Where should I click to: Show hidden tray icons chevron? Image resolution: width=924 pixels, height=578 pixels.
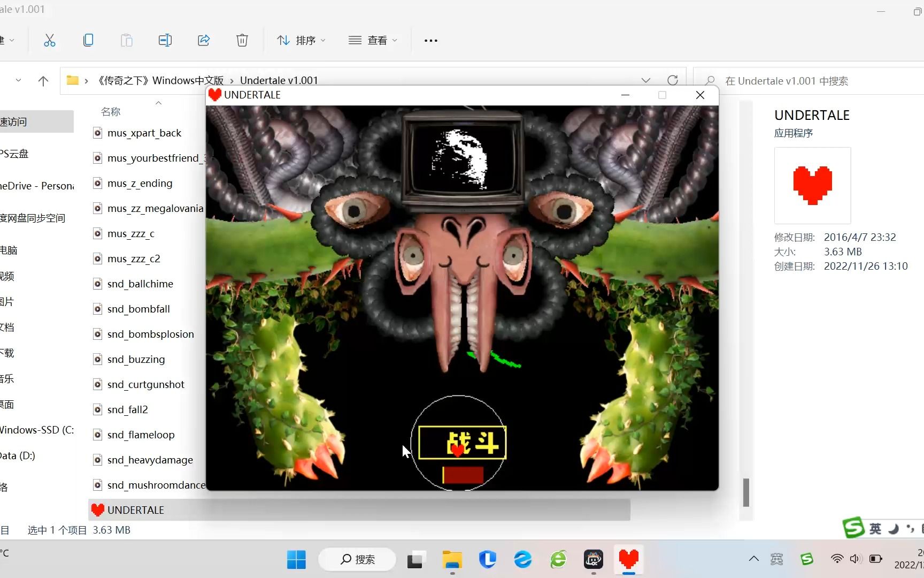coord(754,559)
